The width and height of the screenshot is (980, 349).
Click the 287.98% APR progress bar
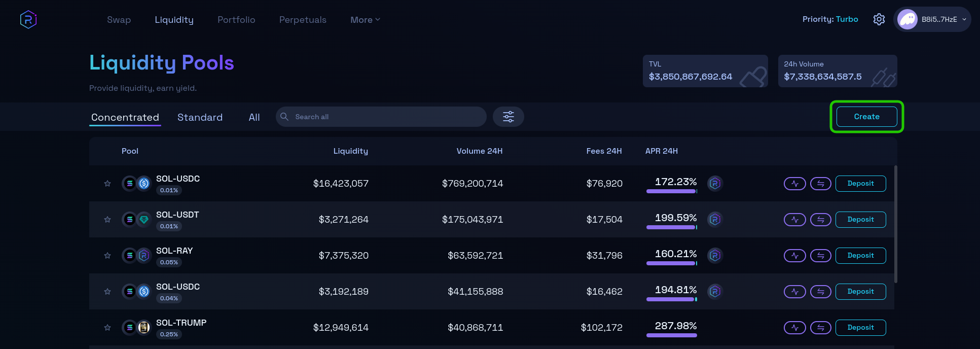pyautogui.click(x=672, y=335)
